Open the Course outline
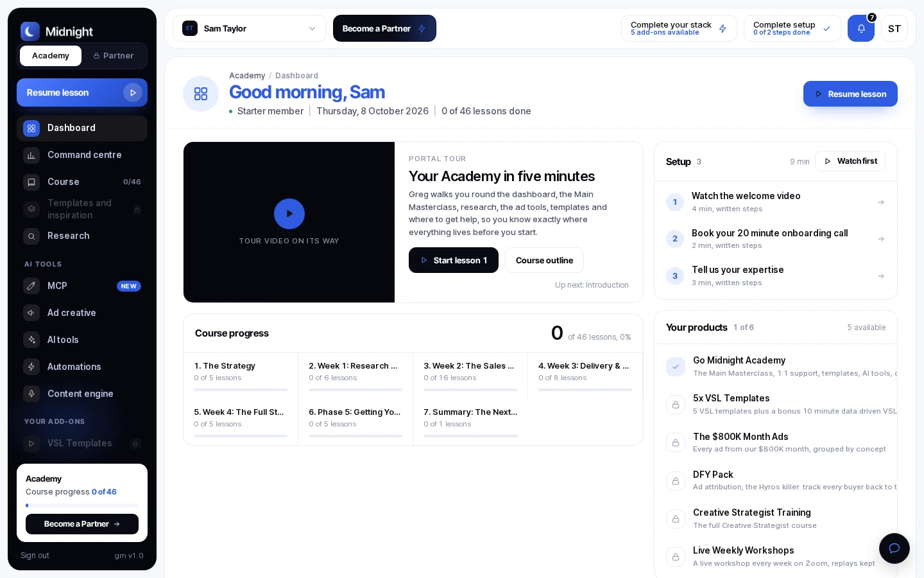This screenshot has height=578, width=924. (544, 260)
